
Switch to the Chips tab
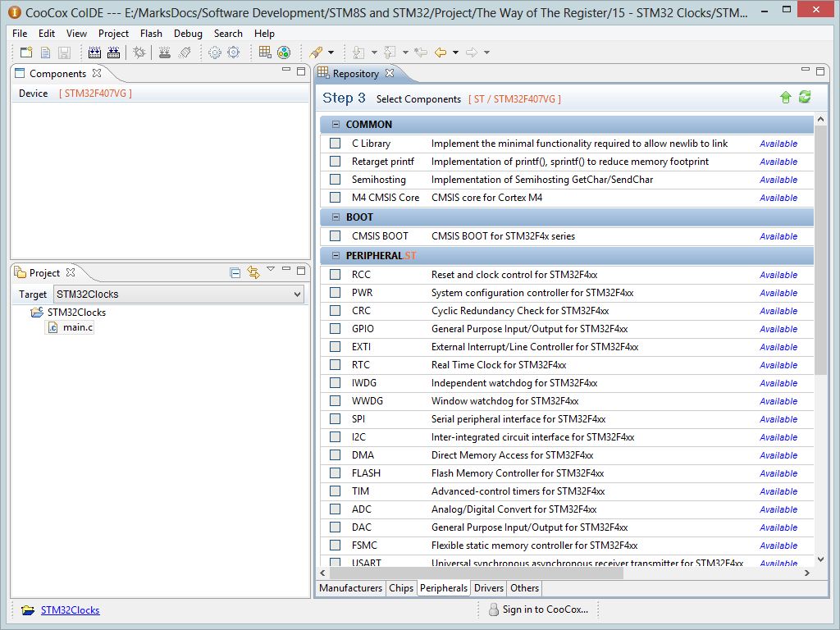401,587
